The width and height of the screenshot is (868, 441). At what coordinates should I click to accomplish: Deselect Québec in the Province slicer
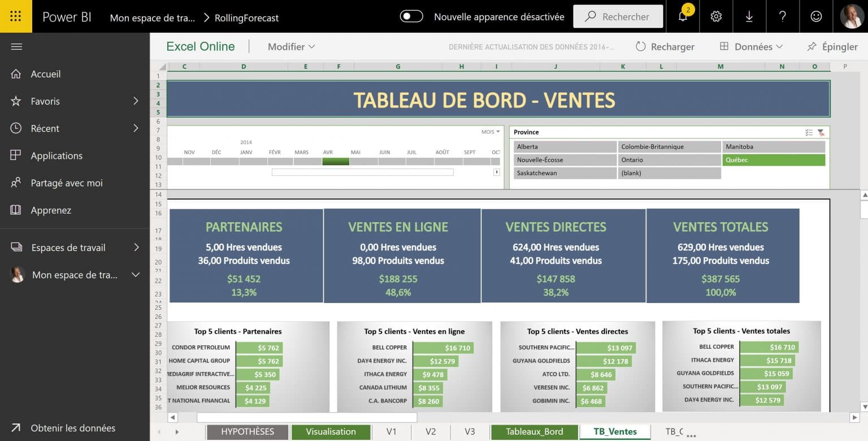(x=774, y=159)
